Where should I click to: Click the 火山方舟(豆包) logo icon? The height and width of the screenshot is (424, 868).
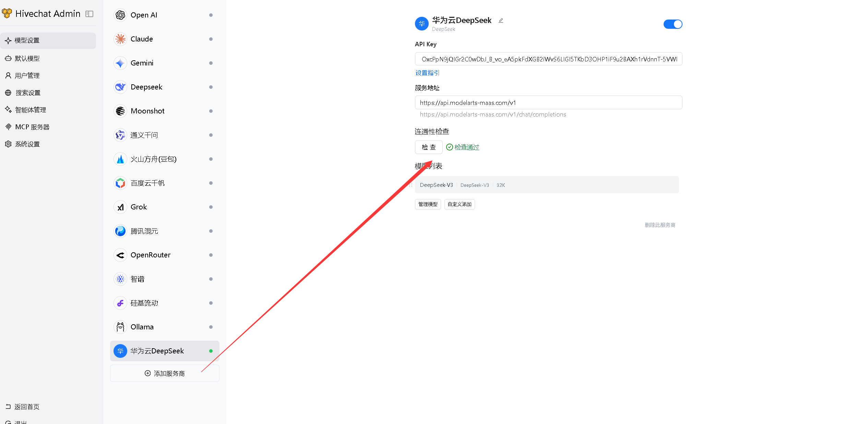(120, 159)
